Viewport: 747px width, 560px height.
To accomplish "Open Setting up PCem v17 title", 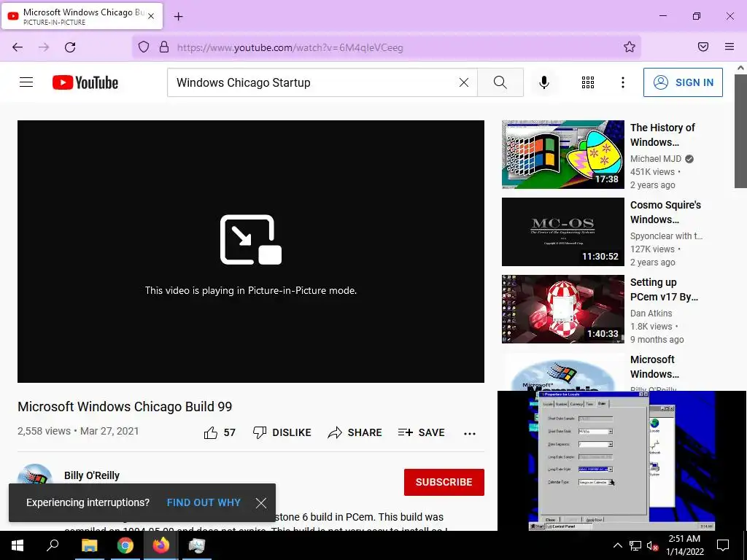I will 664,289.
